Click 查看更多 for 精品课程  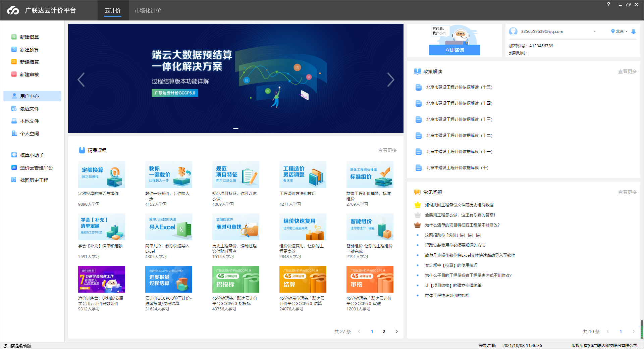[387, 150]
